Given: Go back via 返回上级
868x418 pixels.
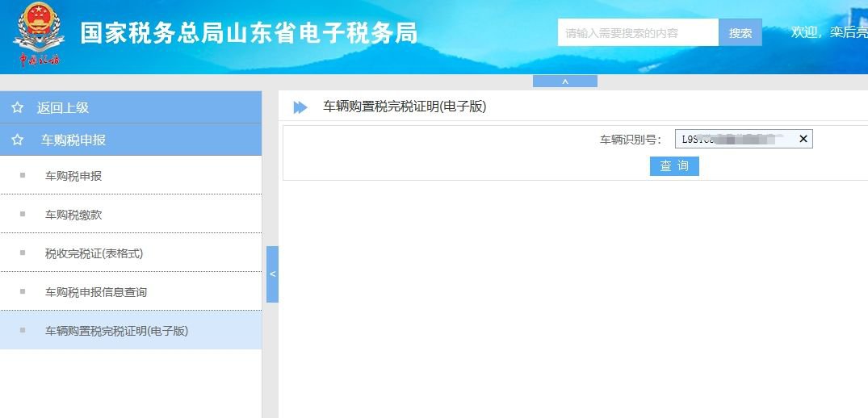Looking at the screenshot, I should [62, 107].
